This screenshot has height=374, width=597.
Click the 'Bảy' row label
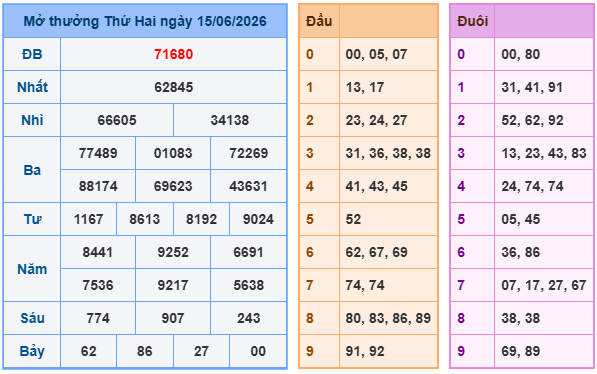pyautogui.click(x=32, y=351)
